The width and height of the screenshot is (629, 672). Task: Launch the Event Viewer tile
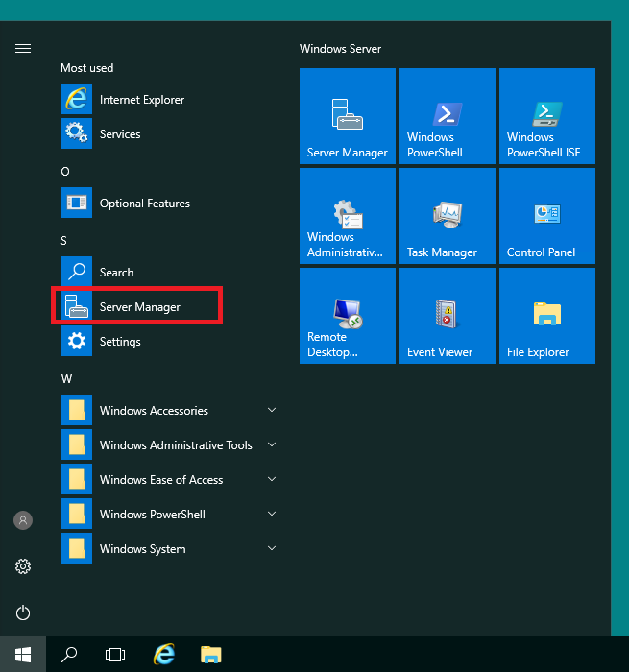coord(448,316)
